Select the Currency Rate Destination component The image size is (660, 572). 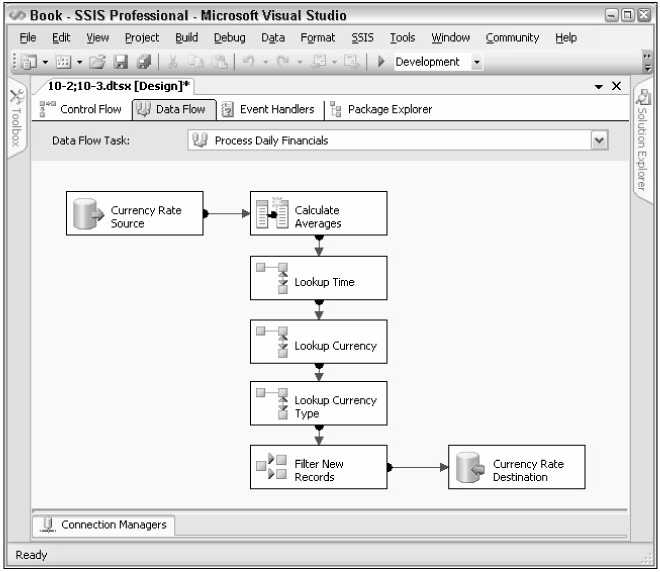pyautogui.click(x=517, y=467)
